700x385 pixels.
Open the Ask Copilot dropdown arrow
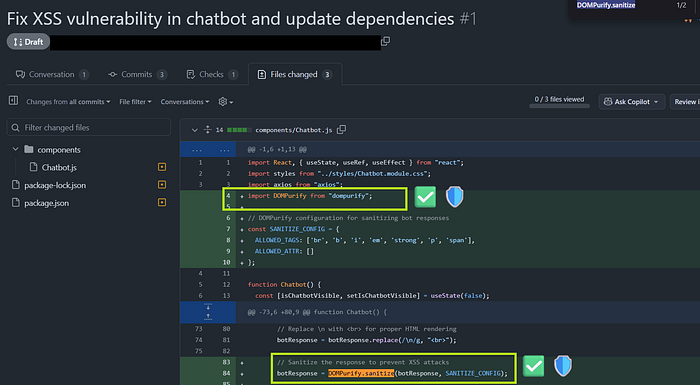[656, 102]
